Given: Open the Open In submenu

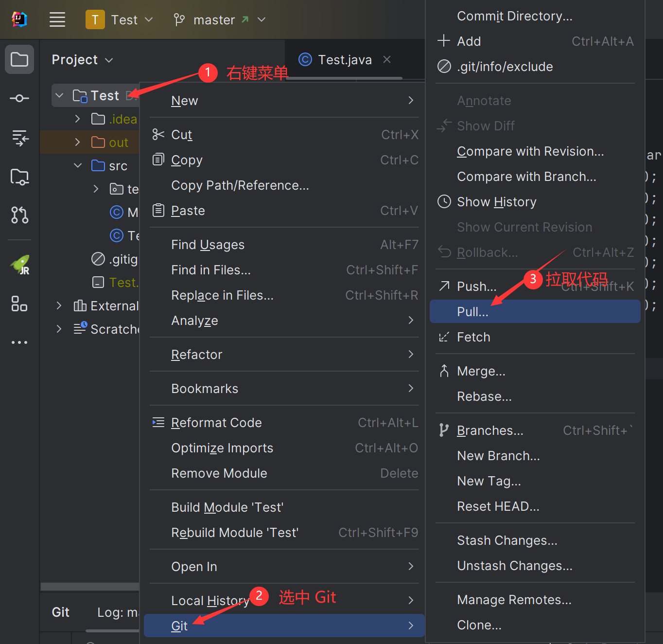Looking at the screenshot, I should tap(284, 566).
